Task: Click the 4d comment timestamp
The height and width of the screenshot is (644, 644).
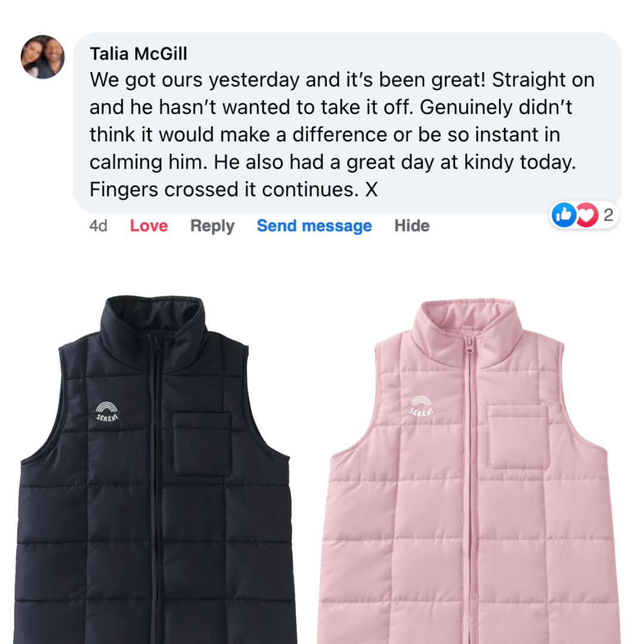Action: (98, 226)
